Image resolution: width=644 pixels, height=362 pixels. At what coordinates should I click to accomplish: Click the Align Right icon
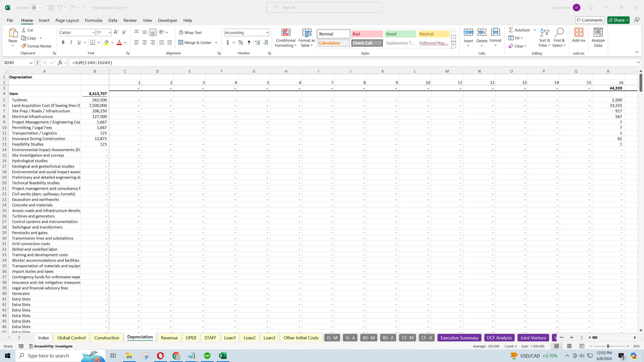coord(153,42)
